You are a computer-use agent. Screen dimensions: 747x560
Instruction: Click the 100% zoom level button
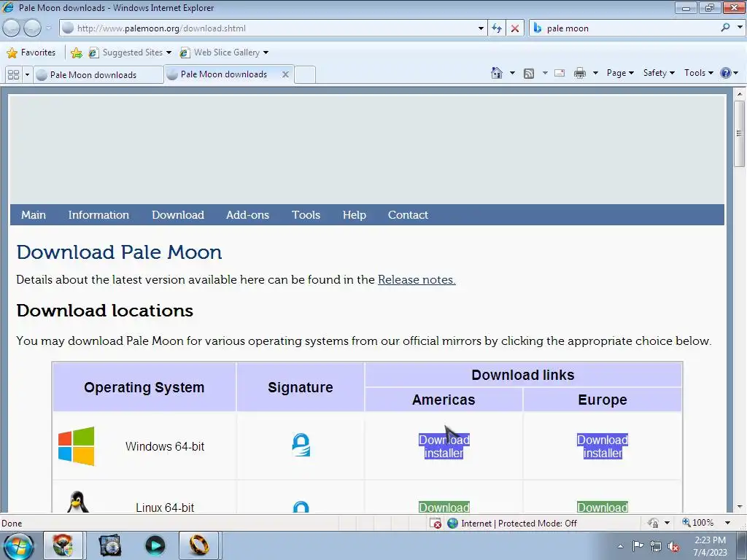click(698, 523)
